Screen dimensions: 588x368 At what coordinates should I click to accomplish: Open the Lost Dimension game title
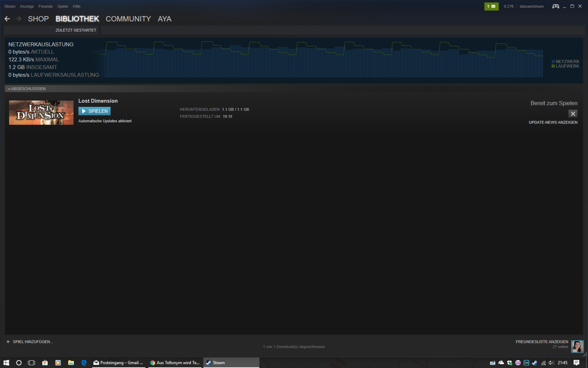coord(98,101)
